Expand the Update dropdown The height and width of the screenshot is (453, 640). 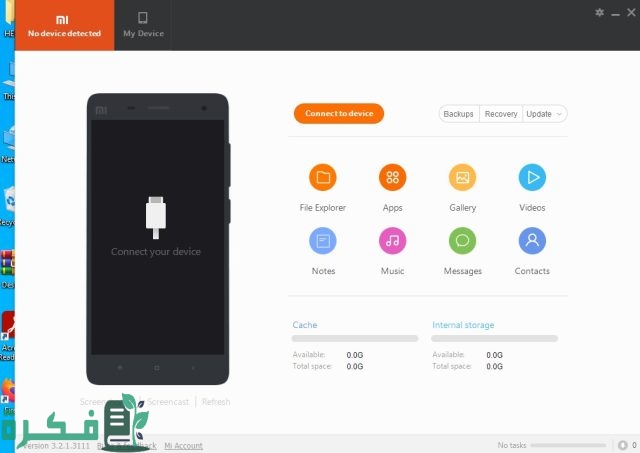pyautogui.click(x=545, y=114)
